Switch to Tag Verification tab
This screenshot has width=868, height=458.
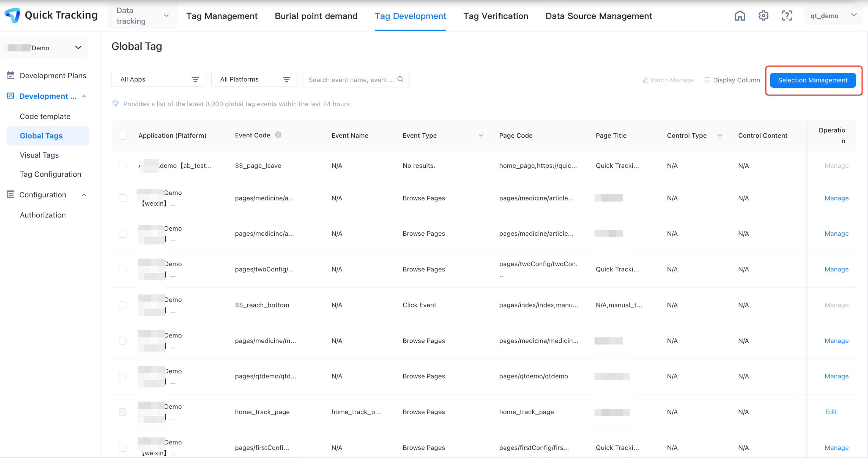coord(496,16)
